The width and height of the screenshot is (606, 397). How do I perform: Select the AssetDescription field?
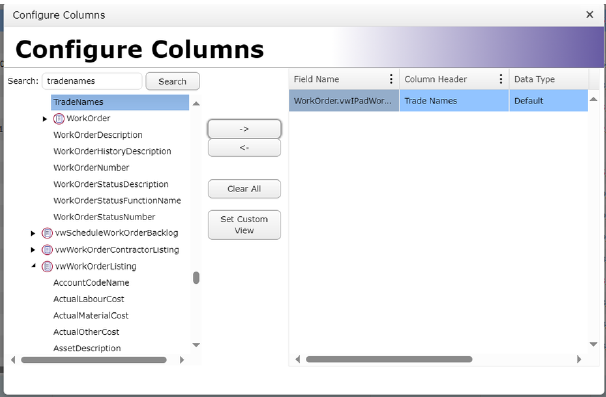click(87, 348)
